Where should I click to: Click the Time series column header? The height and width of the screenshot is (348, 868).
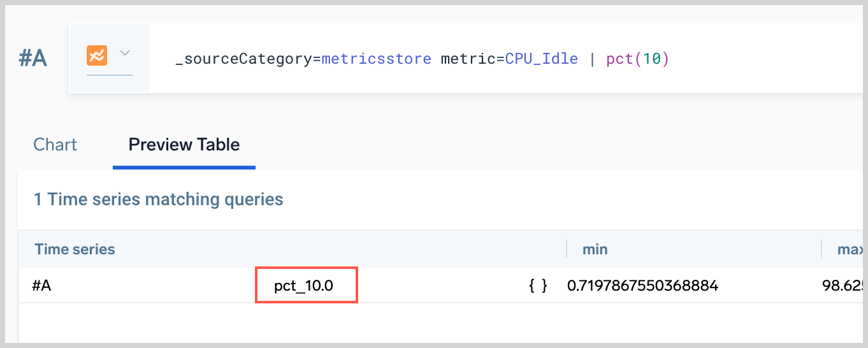coord(75,249)
